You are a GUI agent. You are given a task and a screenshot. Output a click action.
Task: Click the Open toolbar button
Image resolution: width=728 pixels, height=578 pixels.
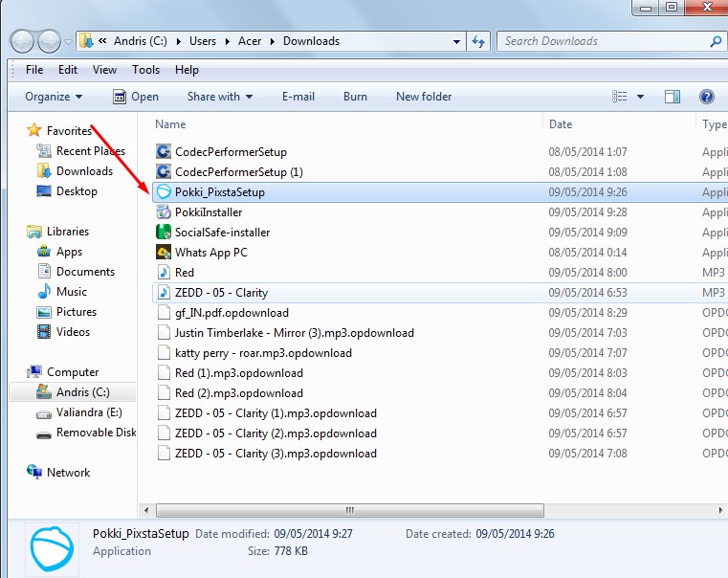136,97
